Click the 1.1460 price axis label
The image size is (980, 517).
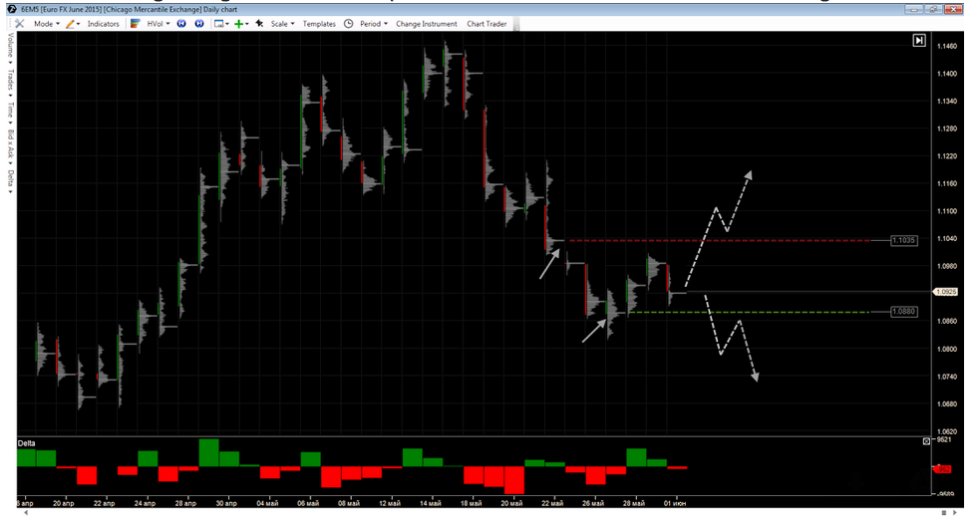tap(947, 46)
